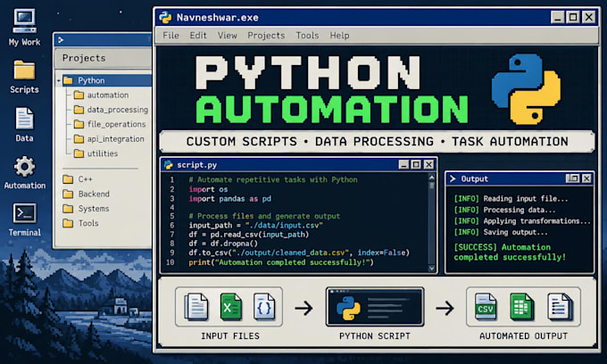This screenshot has height=364, width=607.
Task: Click the Python script thumbnail in workflow
Action: [375, 307]
